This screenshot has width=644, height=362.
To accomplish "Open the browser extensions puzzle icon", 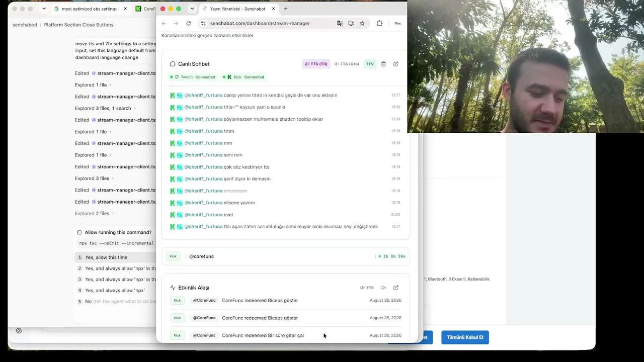I will coord(379,23).
